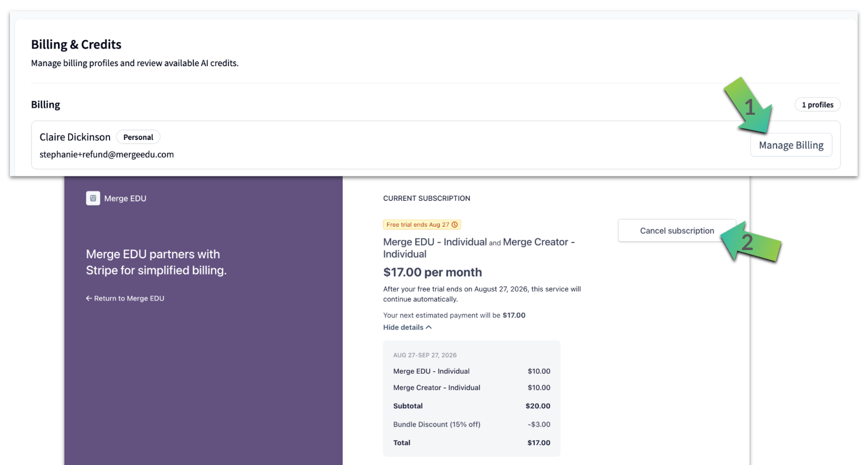This screenshot has height=465, width=868.
Task: Click the Stripe partnership message text
Action: (156, 262)
